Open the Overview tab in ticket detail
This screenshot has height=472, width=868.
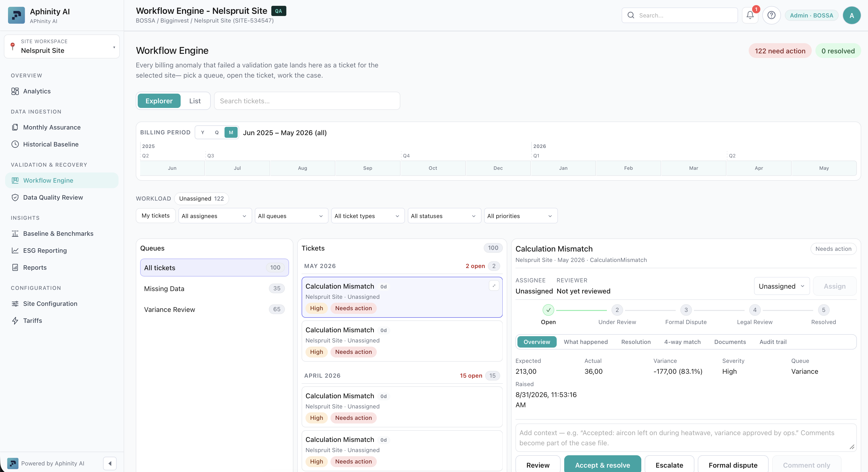537,342
